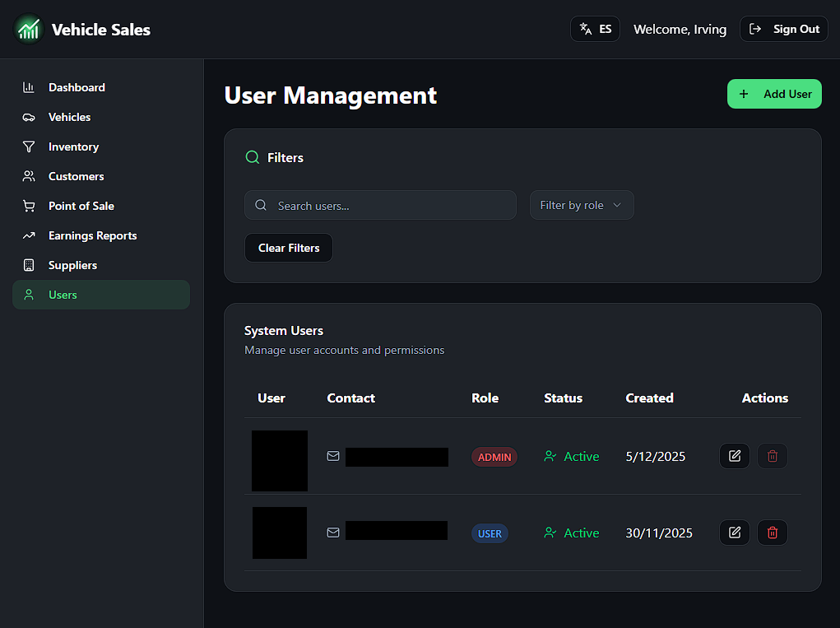Click the envelope icon in USER row
The width and height of the screenshot is (840, 628).
tap(333, 533)
